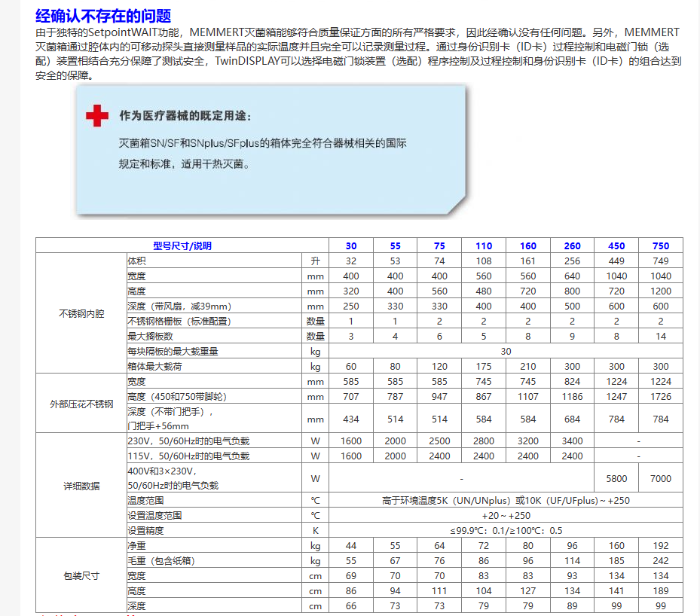Viewport: 700px width, 616px height.
Task: Click the 设置温度范围 row label
Action: coord(154,516)
